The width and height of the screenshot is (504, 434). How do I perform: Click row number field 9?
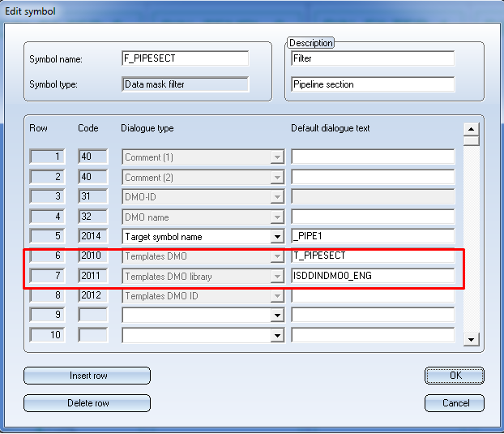47,315
